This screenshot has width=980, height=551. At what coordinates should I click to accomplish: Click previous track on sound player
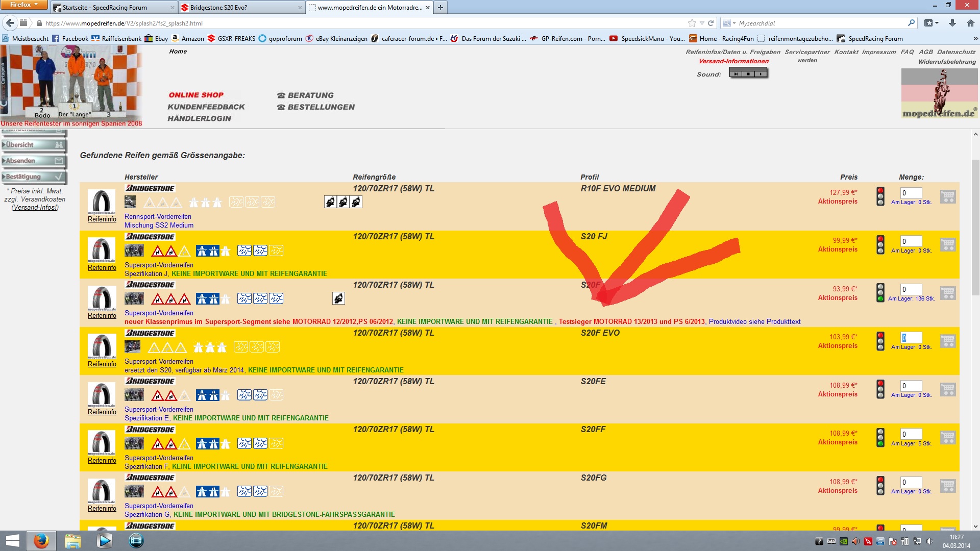[736, 74]
